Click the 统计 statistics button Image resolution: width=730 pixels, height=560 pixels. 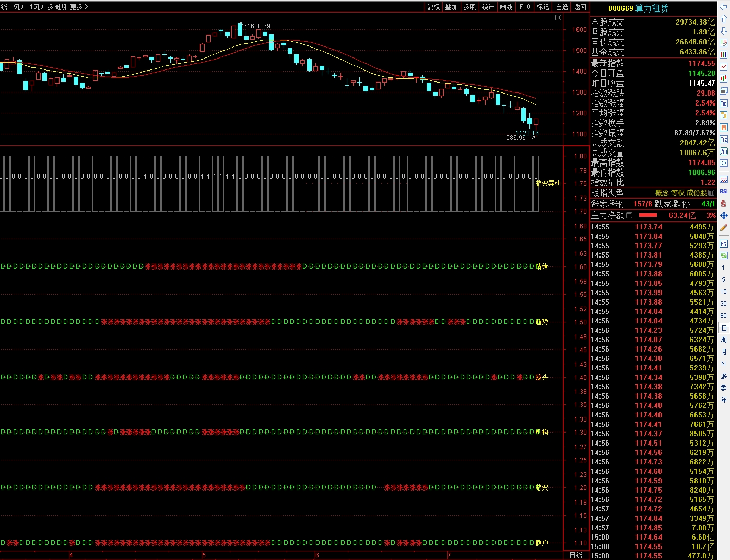[x=488, y=7]
